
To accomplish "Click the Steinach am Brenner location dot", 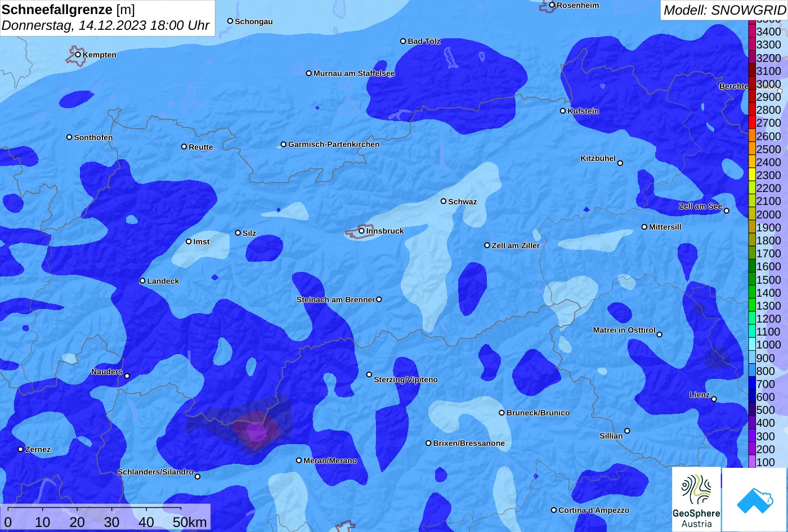I will coord(379,299).
